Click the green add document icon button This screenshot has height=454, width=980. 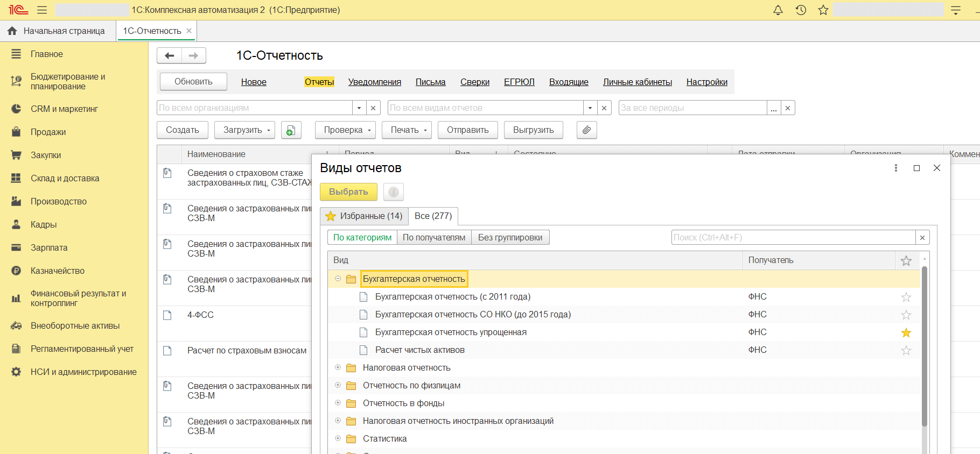pyautogui.click(x=291, y=130)
